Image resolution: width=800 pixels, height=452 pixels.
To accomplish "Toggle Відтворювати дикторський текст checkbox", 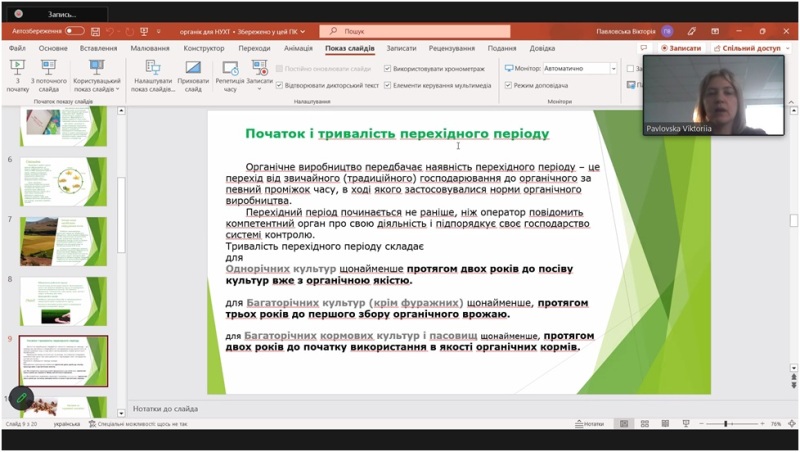I will pyautogui.click(x=279, y=85).
